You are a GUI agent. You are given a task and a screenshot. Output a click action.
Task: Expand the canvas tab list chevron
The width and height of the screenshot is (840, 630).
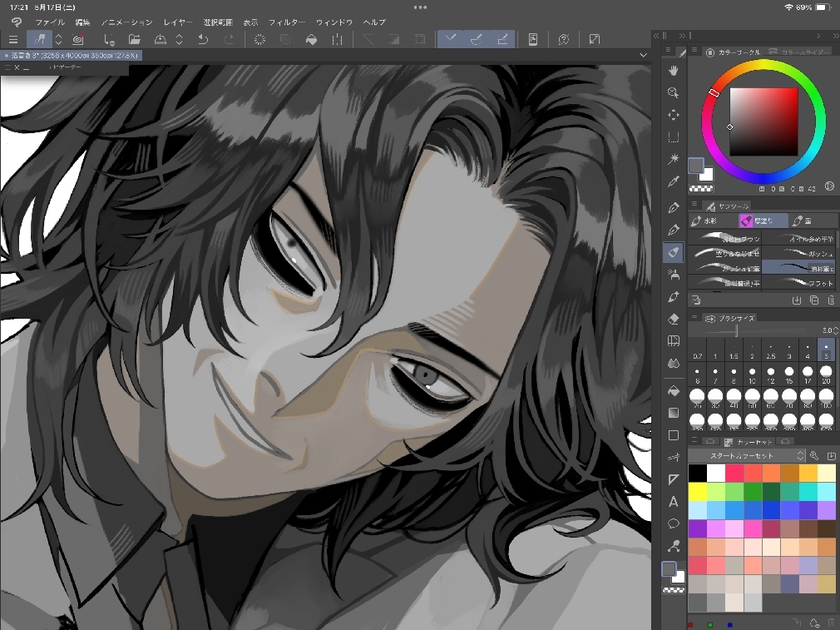pyautogui.click(x=643, y=55)
